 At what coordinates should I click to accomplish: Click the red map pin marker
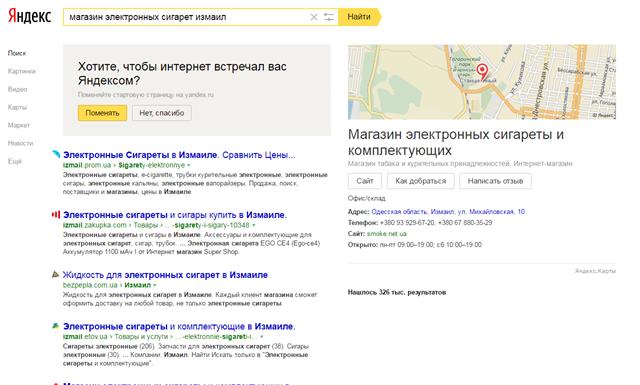click(482, 71)
